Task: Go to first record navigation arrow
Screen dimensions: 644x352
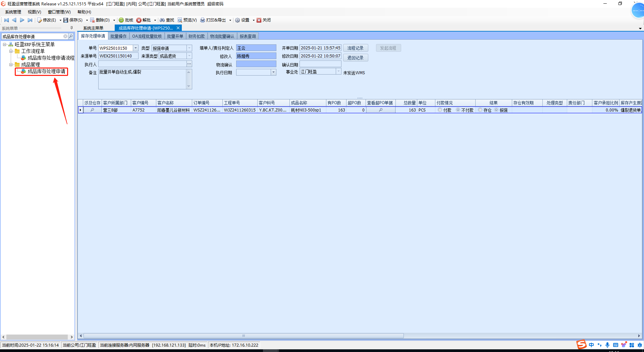Action: pos(6,20)
